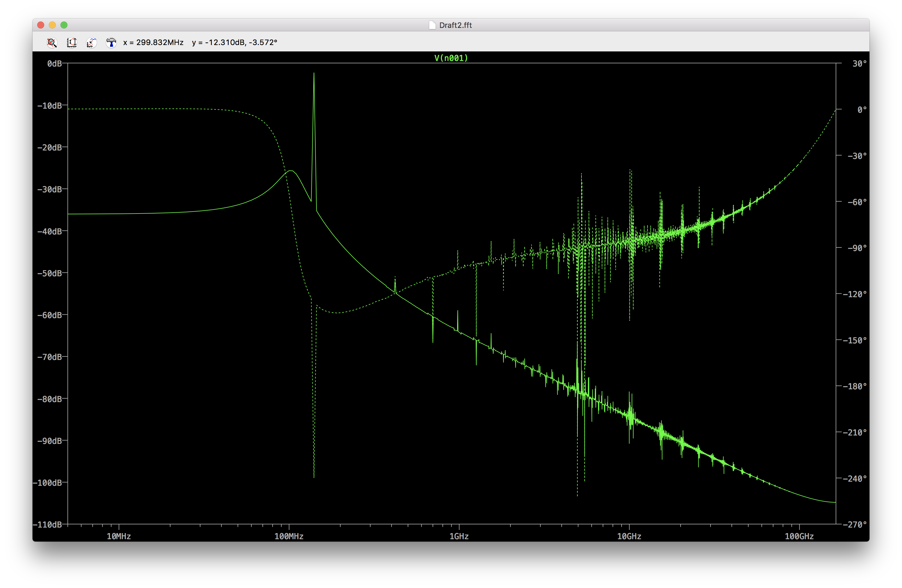
Task: Click the pick visible traces icon
Action: click(x=91, y=42)
